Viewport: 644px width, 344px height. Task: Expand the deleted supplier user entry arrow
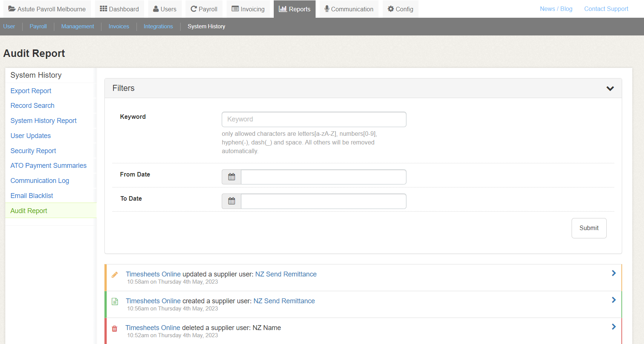coord(613,327)
